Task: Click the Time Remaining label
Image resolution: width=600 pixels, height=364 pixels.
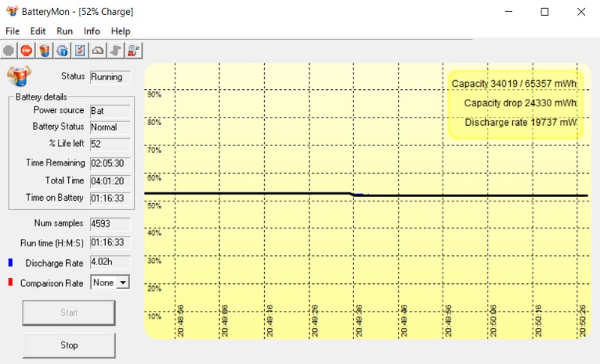Action: (55, 163)
